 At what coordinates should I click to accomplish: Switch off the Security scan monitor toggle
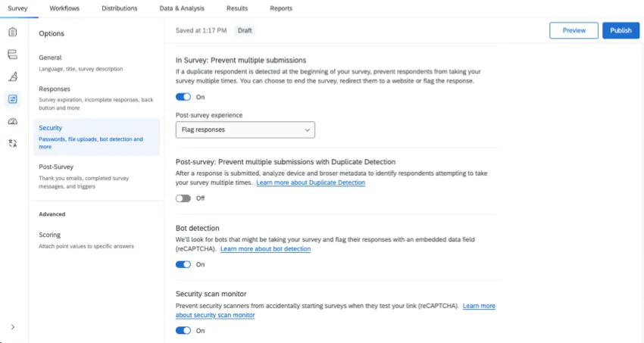(183, 330)
